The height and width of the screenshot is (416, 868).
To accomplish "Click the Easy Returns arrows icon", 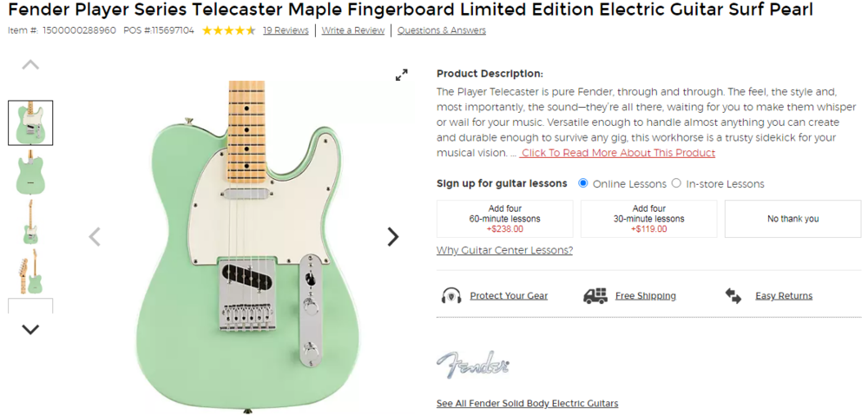I will (x=733, y=296).
